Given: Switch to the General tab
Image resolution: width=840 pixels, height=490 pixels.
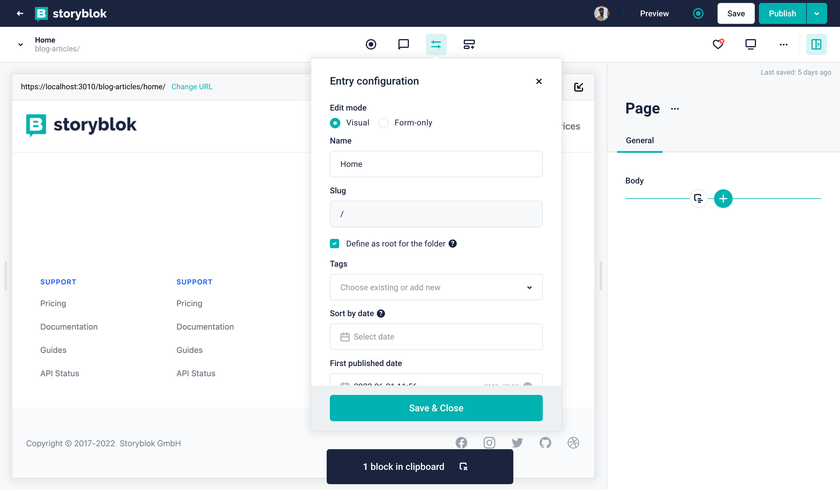Looking at the screenshot, I should click(x=640, y=140).
